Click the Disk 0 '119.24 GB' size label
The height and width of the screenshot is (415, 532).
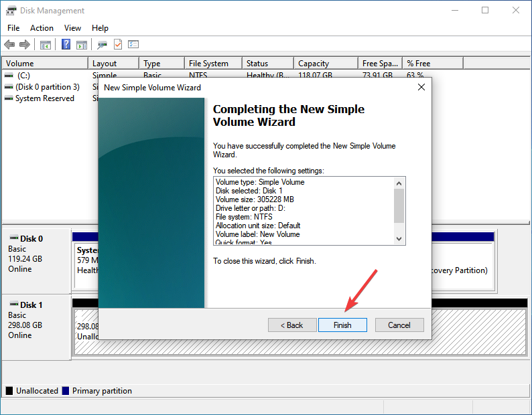(25, 259)
